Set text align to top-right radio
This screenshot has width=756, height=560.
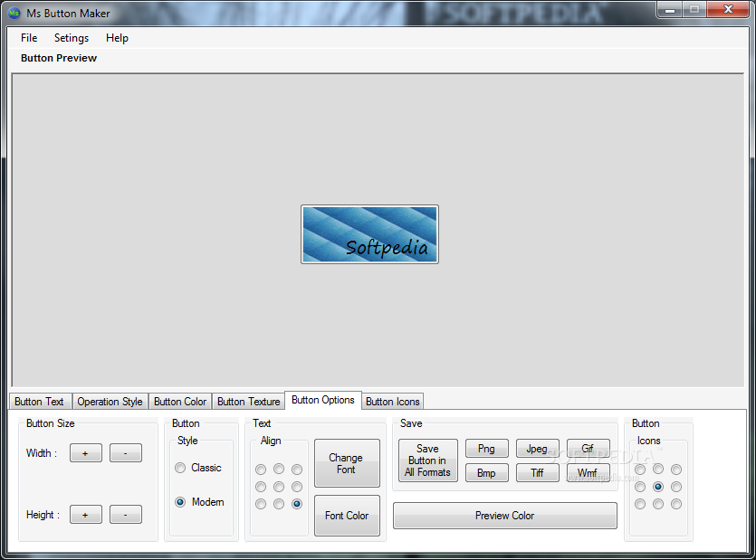pyautogui.click(x=297, y=470)
